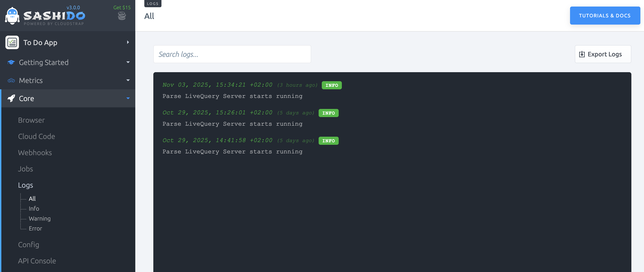644x272 pixels.
Task: Click the INFO badge on the Nov 03 log
Action: 332,85
